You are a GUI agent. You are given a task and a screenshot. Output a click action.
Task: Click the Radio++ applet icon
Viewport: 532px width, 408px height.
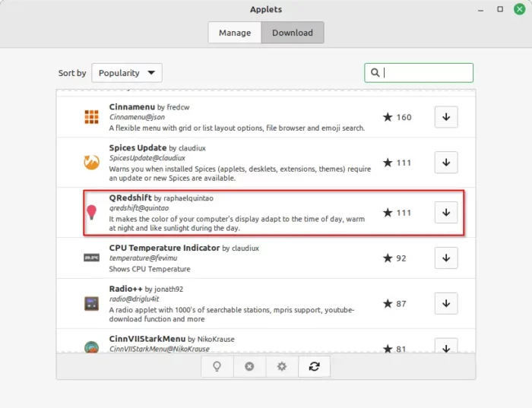[x=92, y=304]
